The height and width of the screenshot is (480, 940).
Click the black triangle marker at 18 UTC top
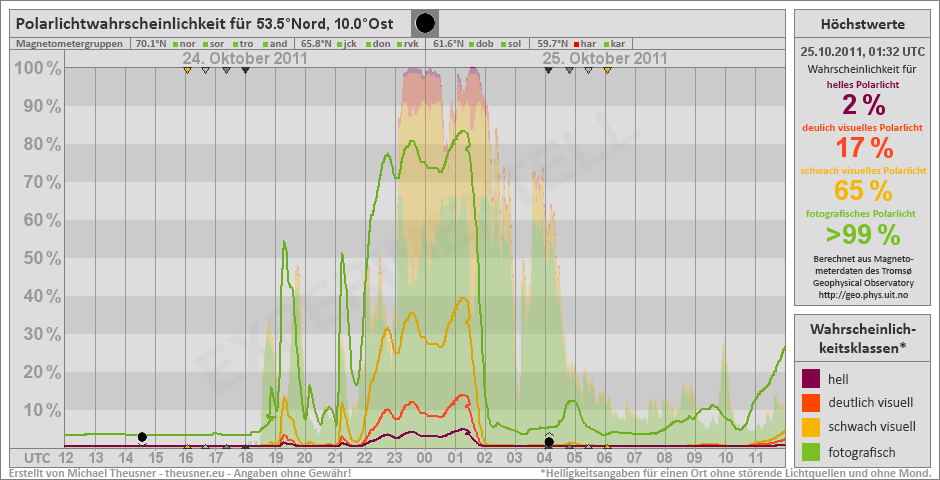pos(245,70)
